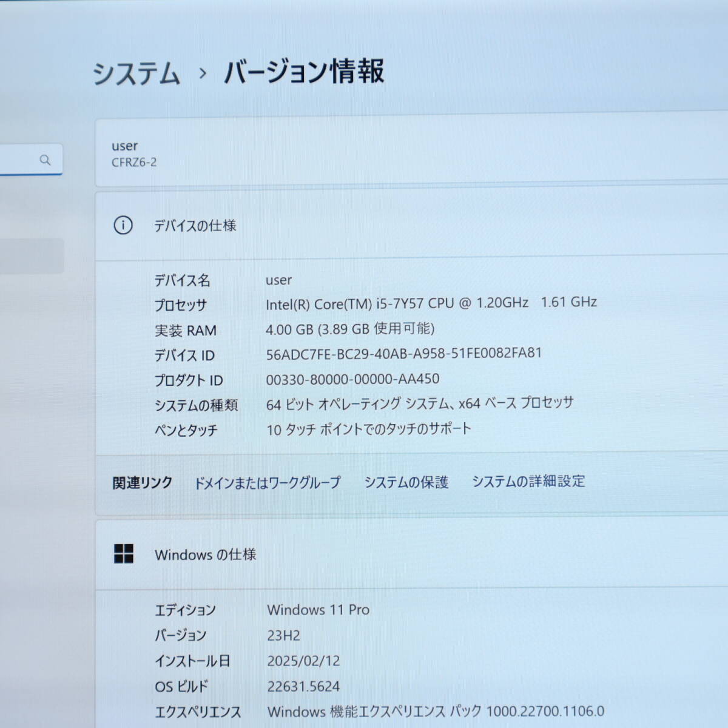Click in the settings search field
728x728 pixels.
pyautogui.click(x=30, y=160)
